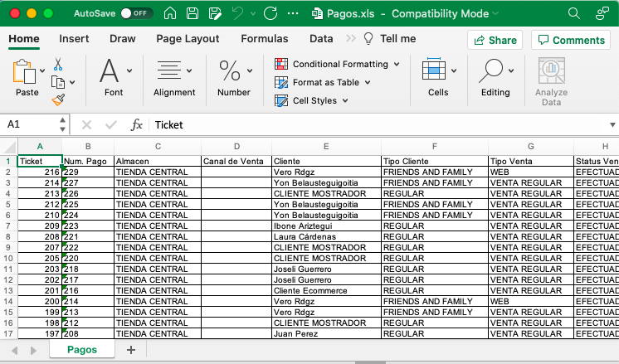Click the Cut scissors icon

pyautogui.click(x=58, y=65)
